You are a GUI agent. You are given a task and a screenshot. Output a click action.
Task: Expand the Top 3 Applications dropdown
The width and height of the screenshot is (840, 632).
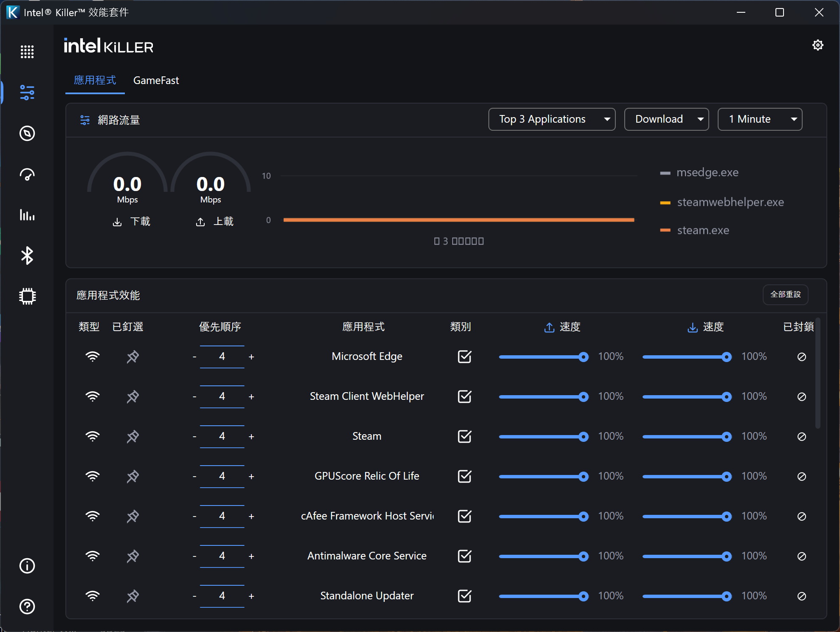pyautogui.click(x=552, y=119)
